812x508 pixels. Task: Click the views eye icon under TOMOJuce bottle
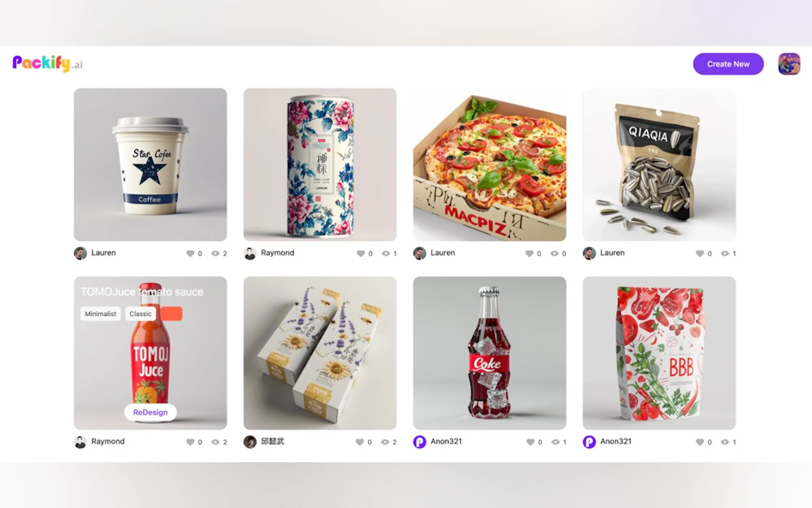215,442
